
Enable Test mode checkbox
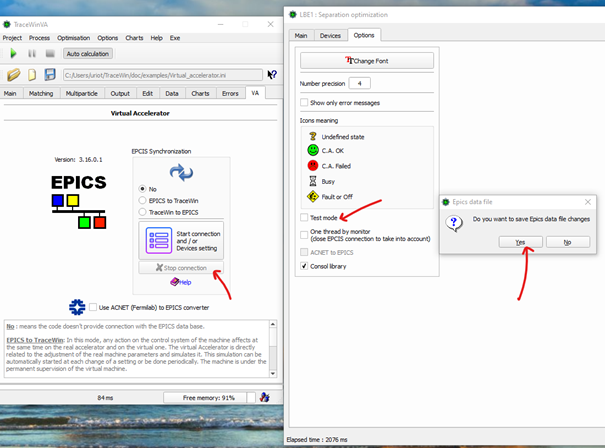tap(304, 217)
